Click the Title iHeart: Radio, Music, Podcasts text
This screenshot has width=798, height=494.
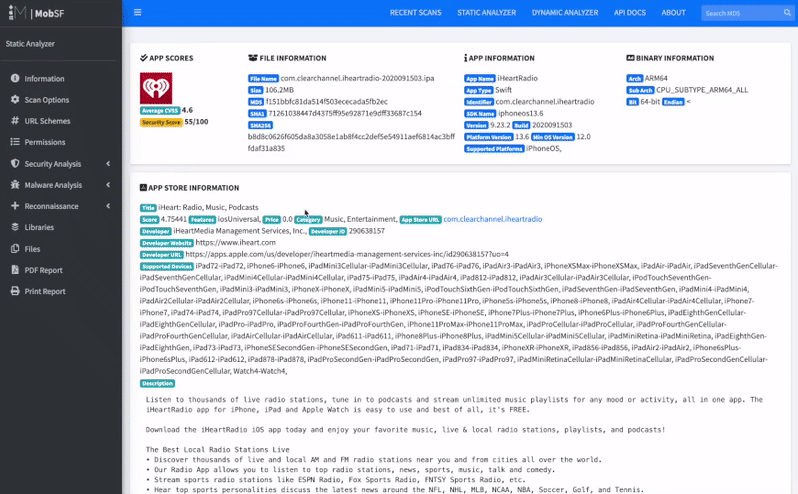[208, 208]
